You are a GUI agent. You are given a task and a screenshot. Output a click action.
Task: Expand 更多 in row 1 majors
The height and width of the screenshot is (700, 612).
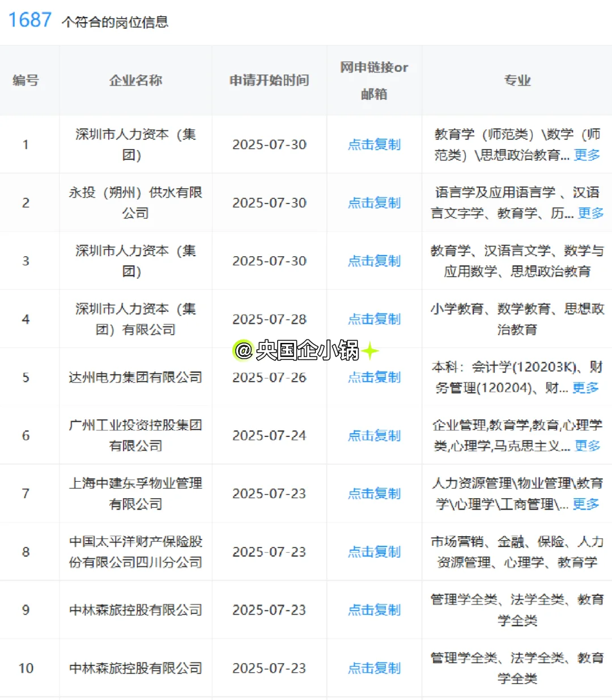(587, 155)
